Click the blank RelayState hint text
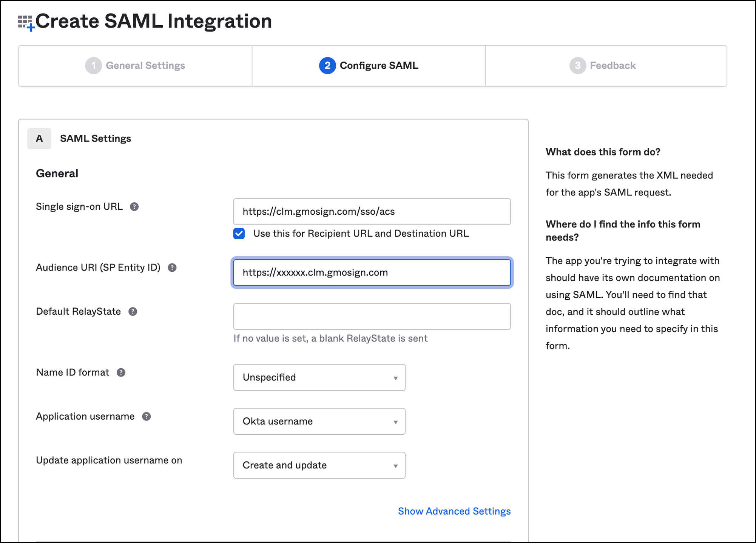Image resolution: width=756 pixels, height=543 pixels. (330, 338)
